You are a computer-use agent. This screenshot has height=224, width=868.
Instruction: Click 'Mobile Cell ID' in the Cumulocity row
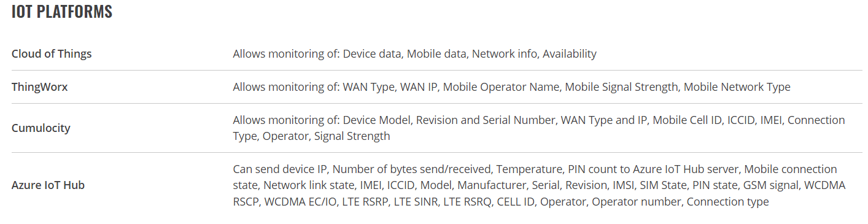[x=688, y=120]
